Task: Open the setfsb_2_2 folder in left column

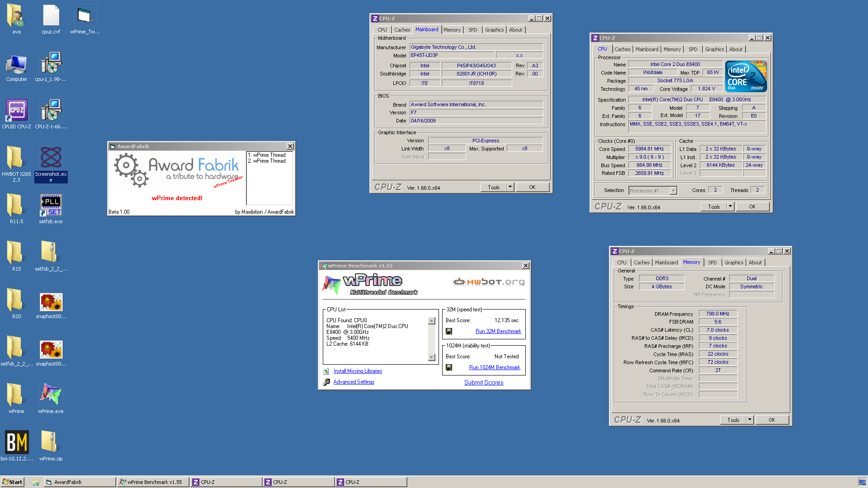Action: [16, 351]
